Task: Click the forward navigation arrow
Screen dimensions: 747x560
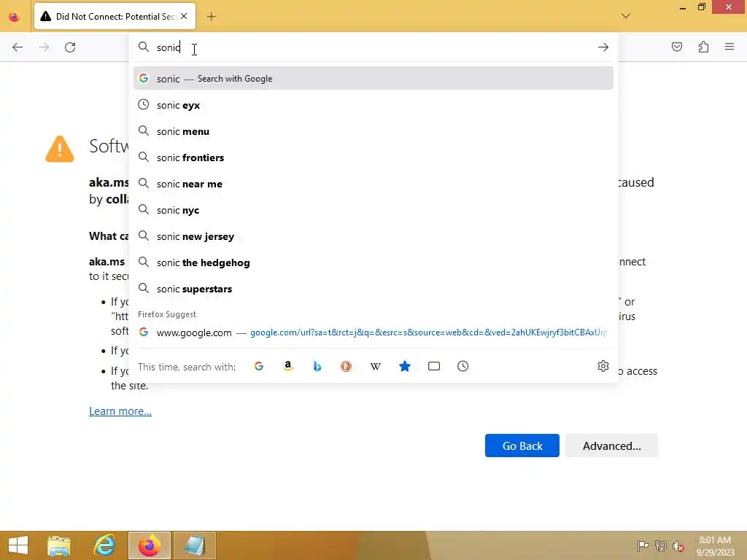Action: pos(44,47)
